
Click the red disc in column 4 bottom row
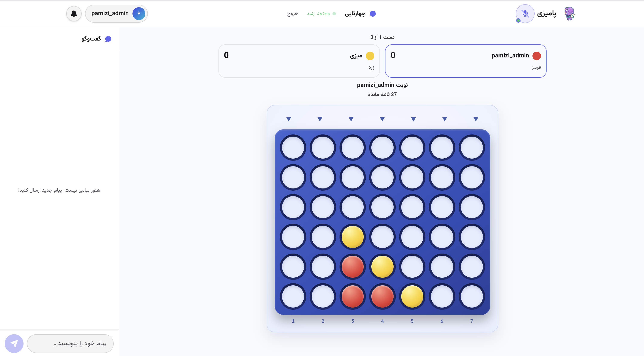382,296
